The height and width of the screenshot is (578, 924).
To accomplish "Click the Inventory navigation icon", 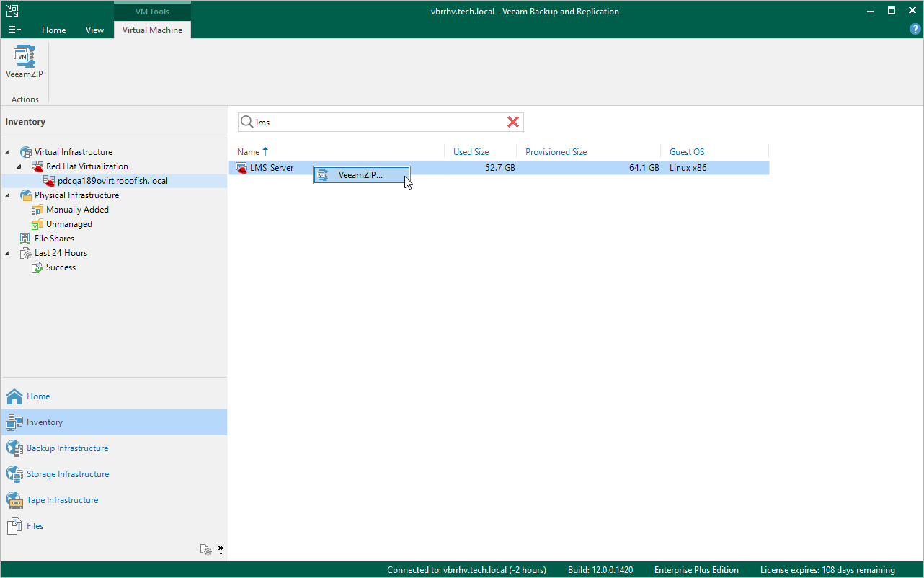I will point(14,422).
